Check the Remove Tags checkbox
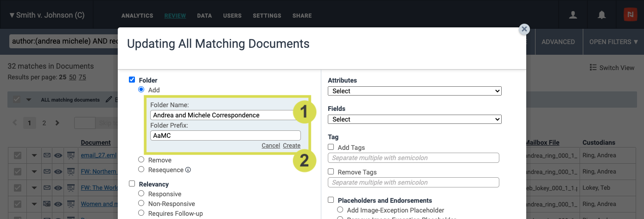 pos(331,172)
